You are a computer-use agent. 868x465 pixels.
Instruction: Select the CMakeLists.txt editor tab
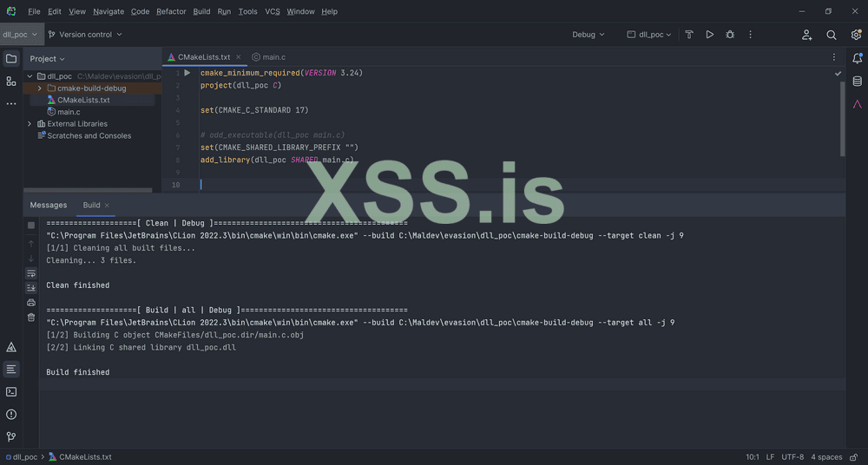204,57
